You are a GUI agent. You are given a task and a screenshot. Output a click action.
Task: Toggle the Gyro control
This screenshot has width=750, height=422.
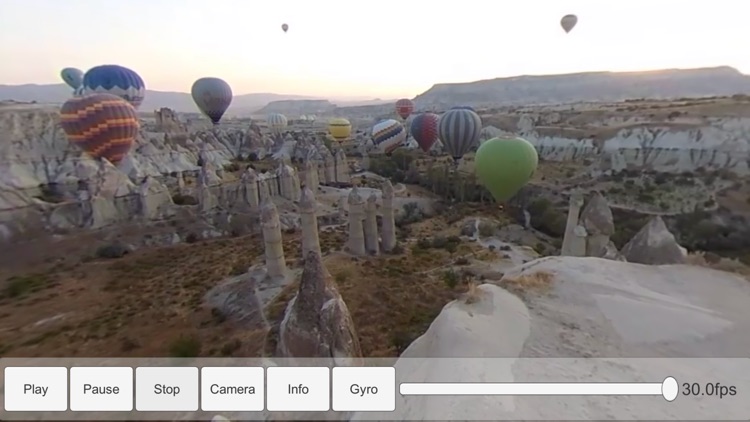364,389
